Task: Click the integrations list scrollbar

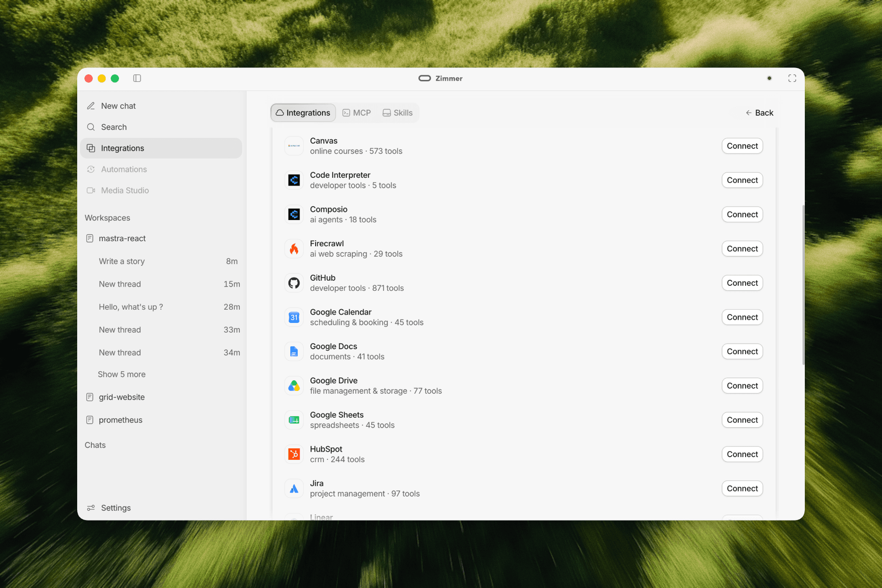Action: 803,285
